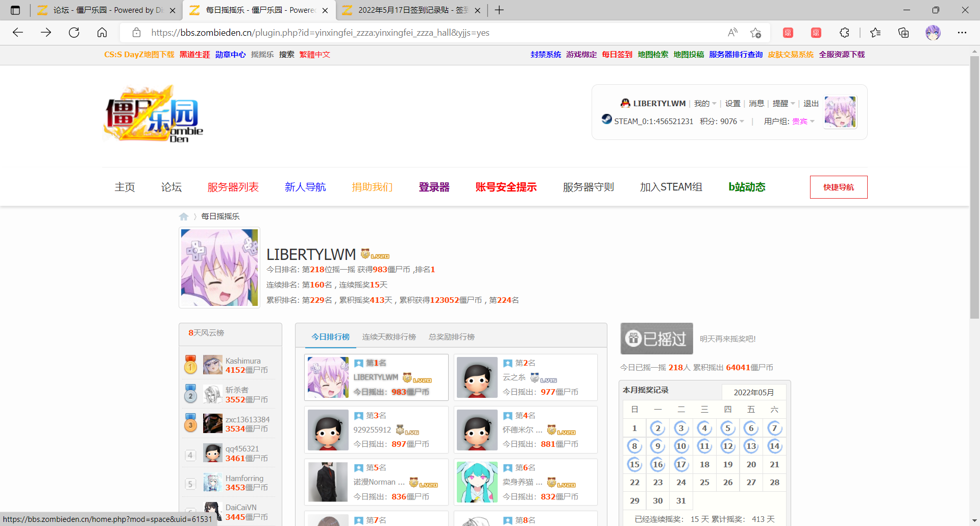Click the site lock icon in address bar
The width and height of the screenshot is (980, 526).
136,33
